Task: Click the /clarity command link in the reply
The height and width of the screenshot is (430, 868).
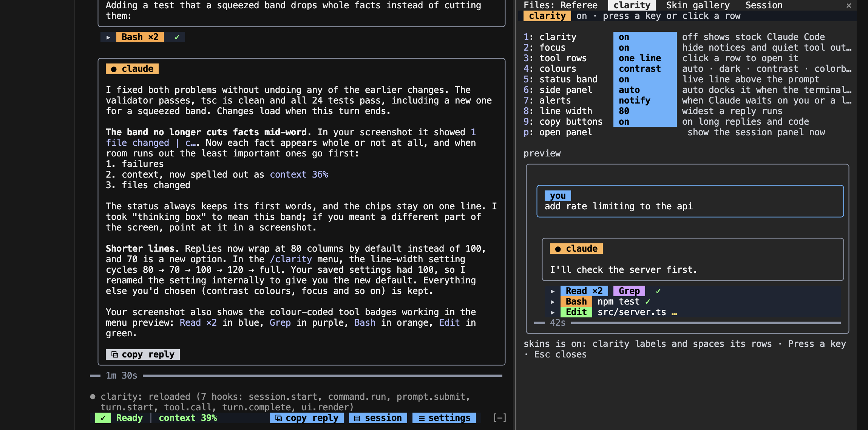Action: [291, 259]
